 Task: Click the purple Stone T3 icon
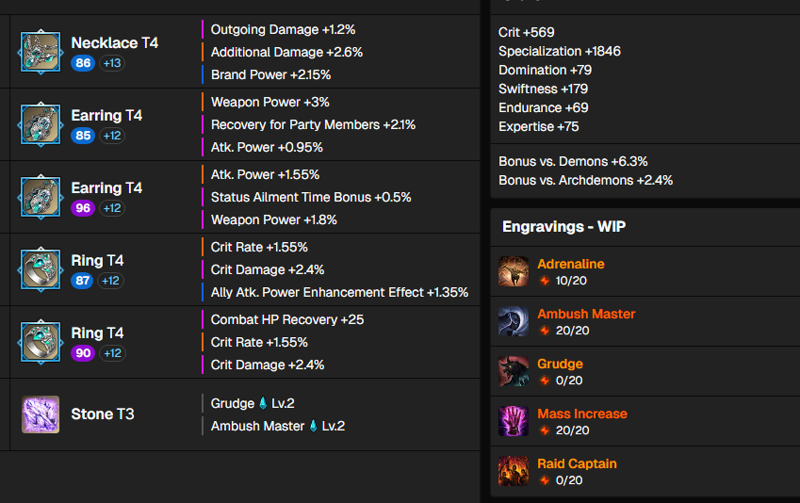point(40,414)
